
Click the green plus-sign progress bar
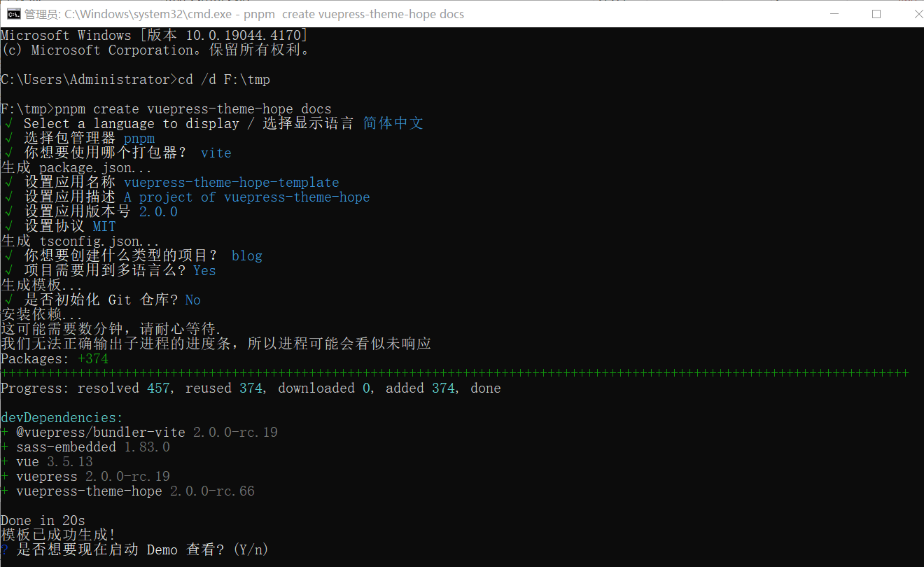click(455, 373)
